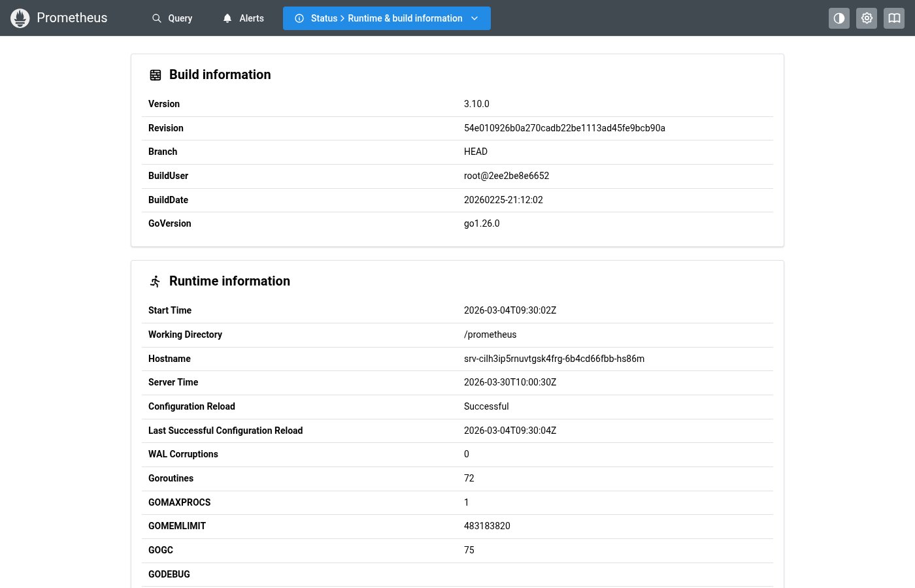Click the Working Directory row label
The height and width of the screenshot is (588, 915).
[x=185, y=335]
